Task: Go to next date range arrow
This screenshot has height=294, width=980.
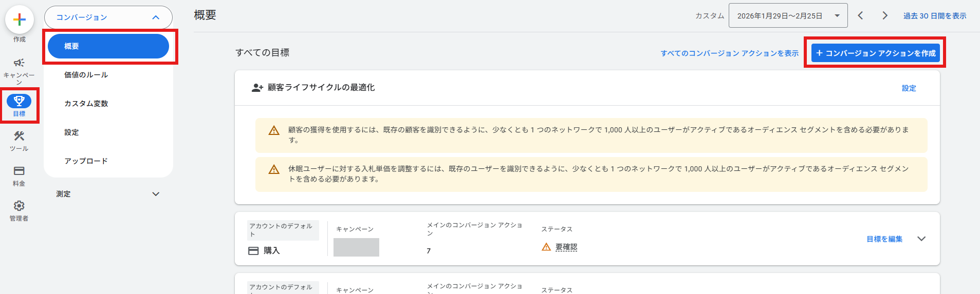Action: pos(884,16)
